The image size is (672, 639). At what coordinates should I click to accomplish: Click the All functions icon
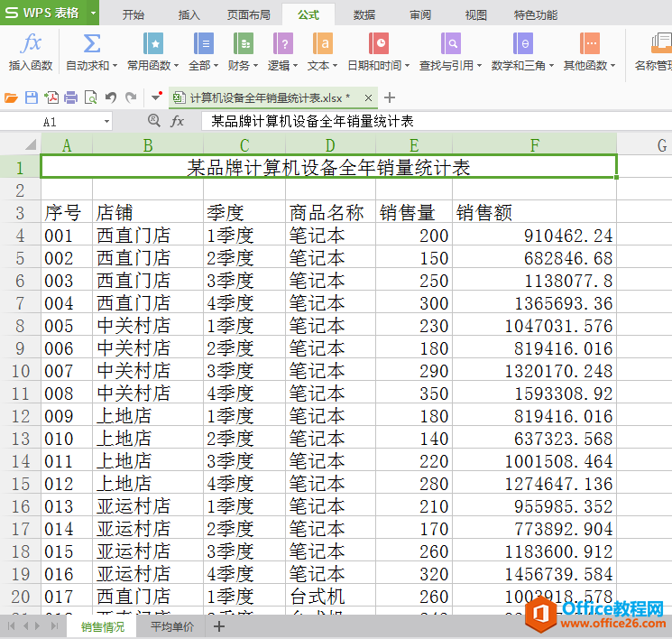click(x=204, y=43)
